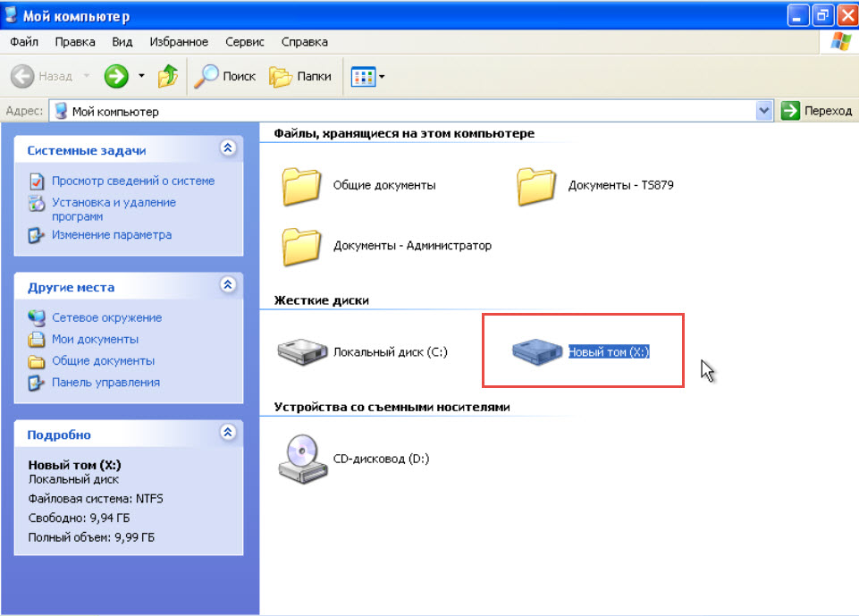The width and height of the screenshot is (859, 616).
Task: Select the Локальный диск (C:) drive icon
Action: [x=302, y=351]
